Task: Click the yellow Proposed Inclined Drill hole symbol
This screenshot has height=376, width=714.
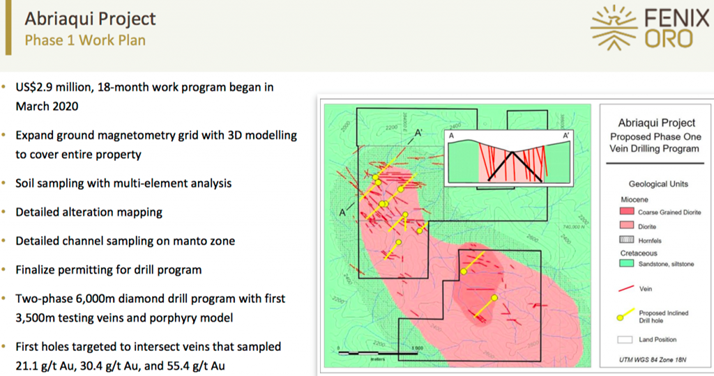Action: pos(626,315)
